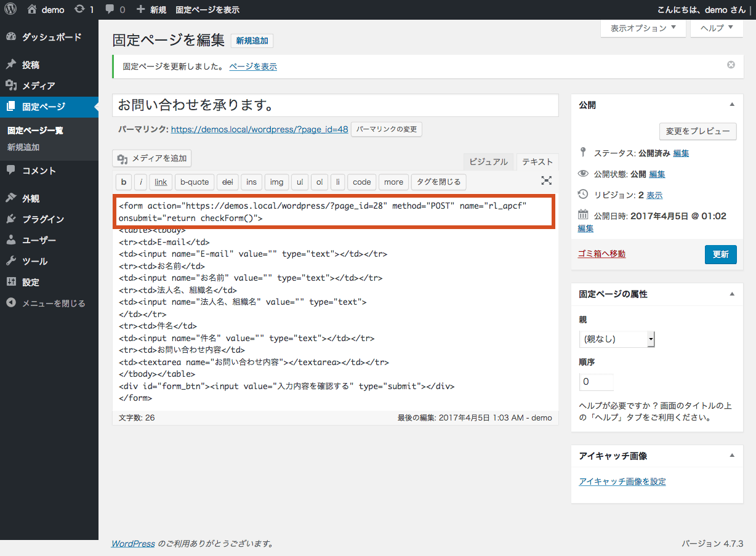Edit status via ステータス 編集 link
756x556 pixels.
click(681, 153)
